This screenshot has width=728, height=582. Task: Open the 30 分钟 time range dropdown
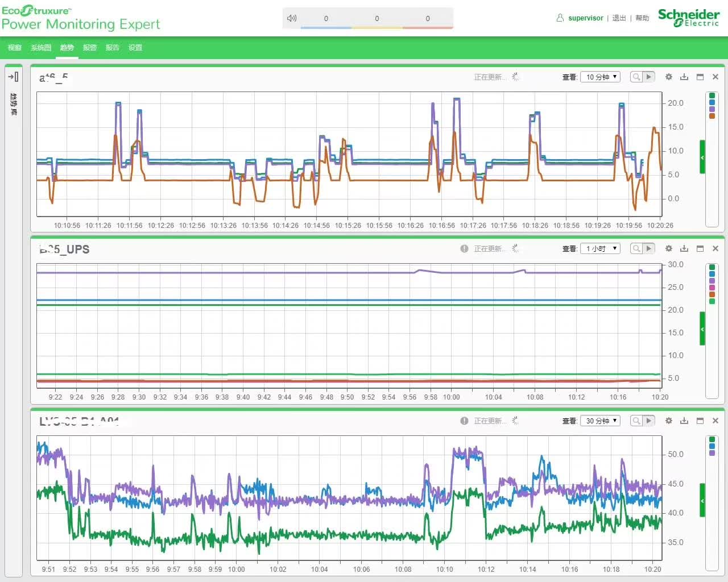click(600, 421)
